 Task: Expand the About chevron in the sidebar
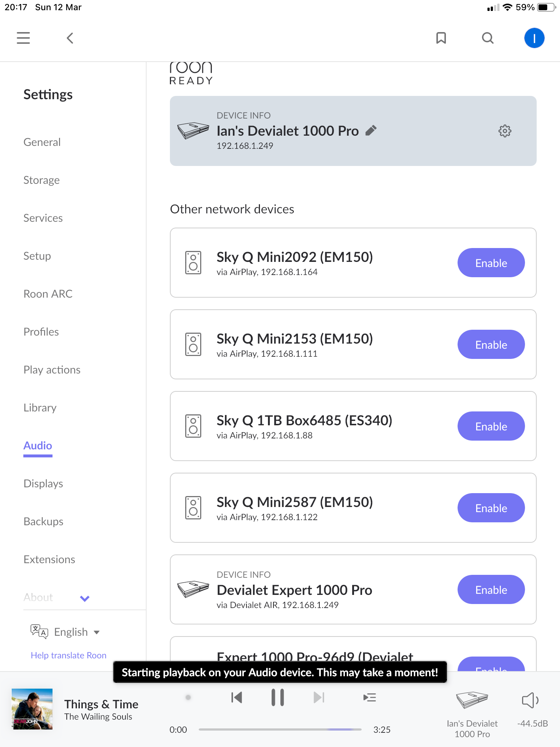pos(85,598)
